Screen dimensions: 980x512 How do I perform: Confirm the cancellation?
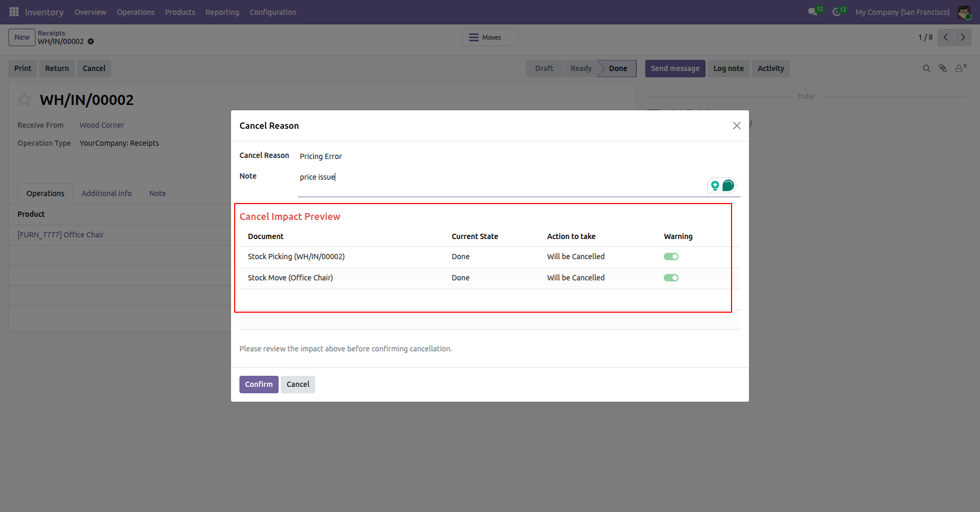[259, 384]
